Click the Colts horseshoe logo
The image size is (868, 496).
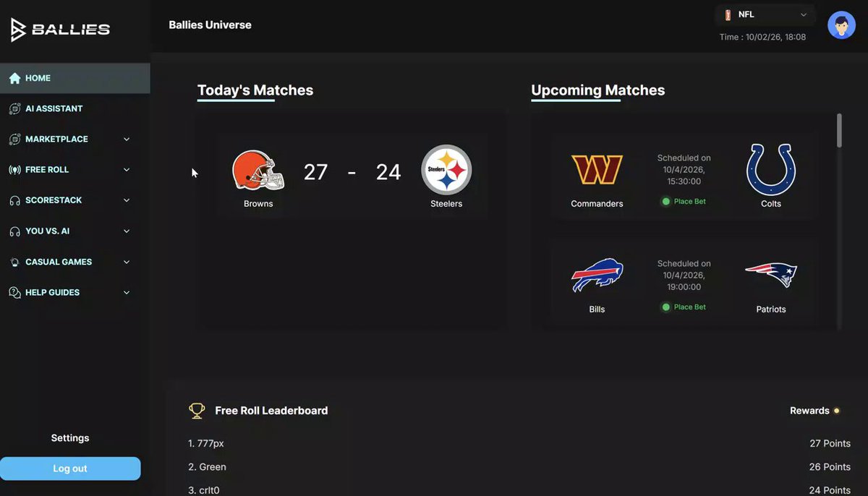(x=771, y=170)
